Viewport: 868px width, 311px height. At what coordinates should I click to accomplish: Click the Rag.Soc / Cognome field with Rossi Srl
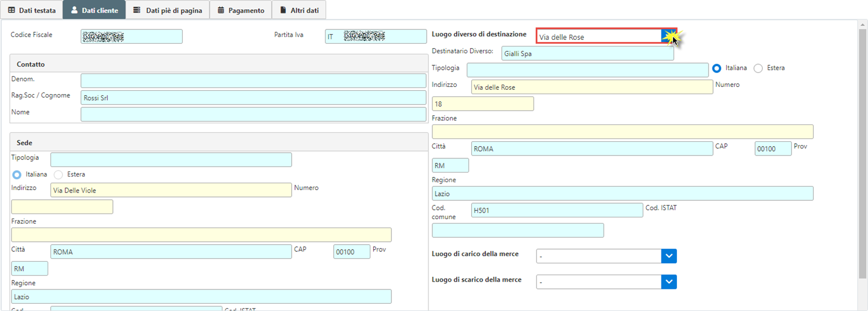point(253,97)
